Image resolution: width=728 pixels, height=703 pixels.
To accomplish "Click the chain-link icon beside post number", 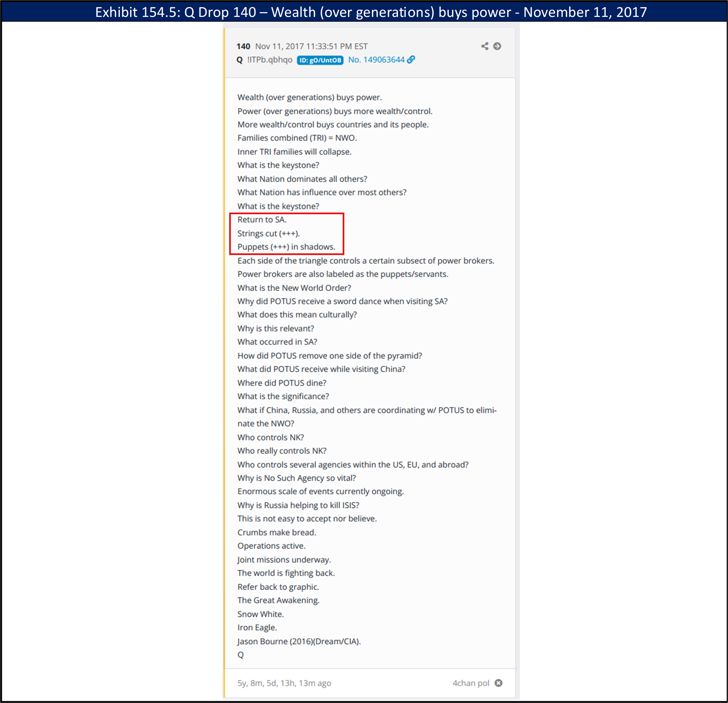I will 411,59.
